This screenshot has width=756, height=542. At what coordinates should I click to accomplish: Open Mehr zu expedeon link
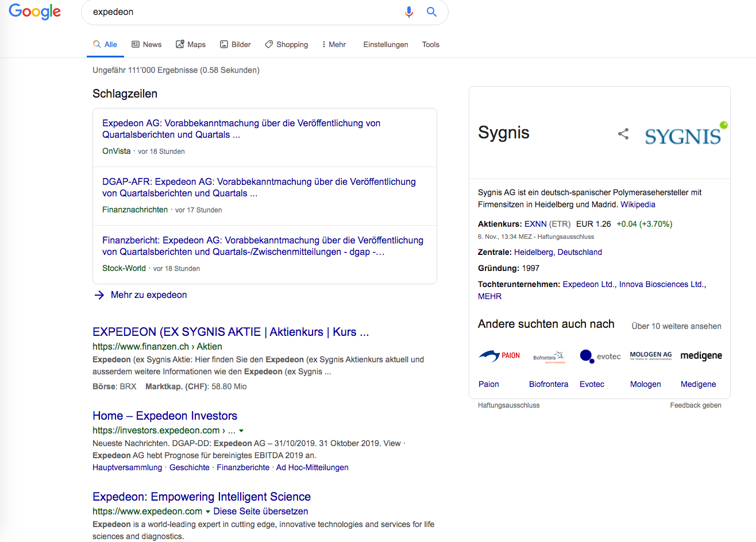[x=148, y=295]
